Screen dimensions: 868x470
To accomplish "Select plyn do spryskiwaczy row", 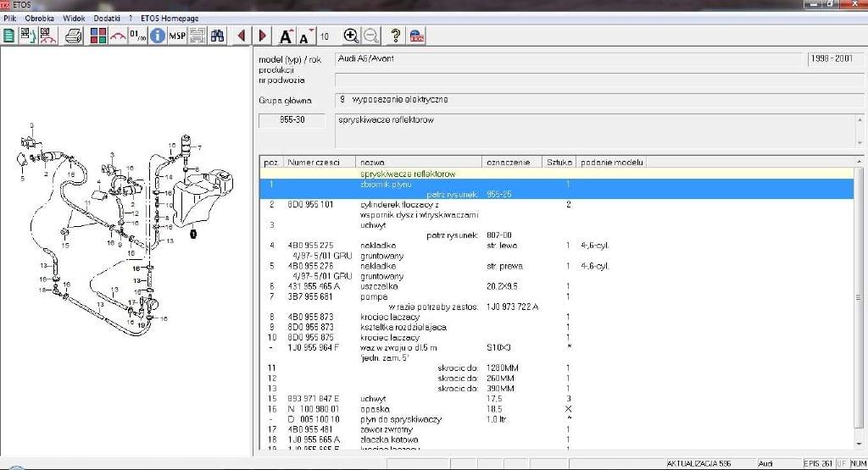I will (x=556, y=419).
